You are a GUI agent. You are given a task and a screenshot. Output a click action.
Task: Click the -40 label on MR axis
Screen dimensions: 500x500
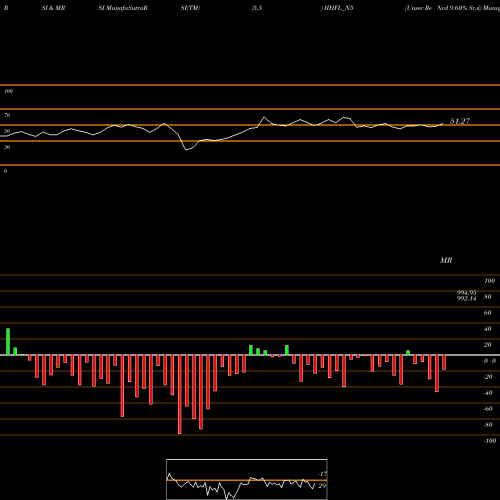tap(488, 393)
